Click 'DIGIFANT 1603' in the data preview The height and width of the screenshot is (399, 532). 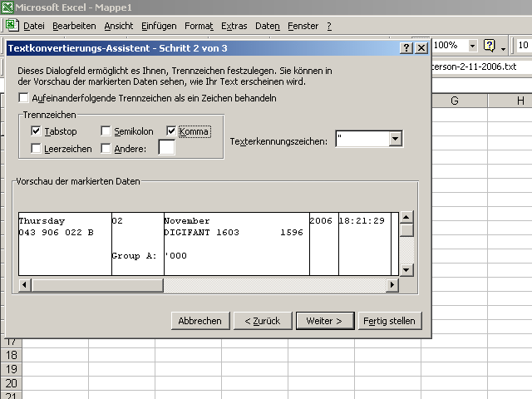[x=202, y=233]
